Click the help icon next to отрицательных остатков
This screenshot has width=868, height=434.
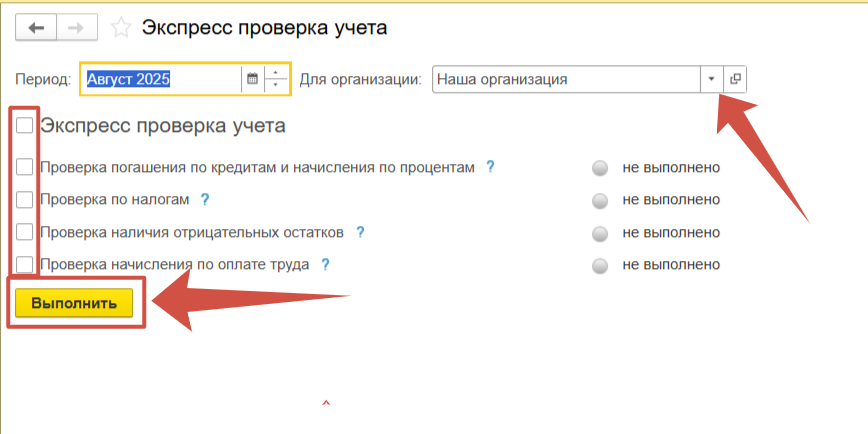coord(360,232)
